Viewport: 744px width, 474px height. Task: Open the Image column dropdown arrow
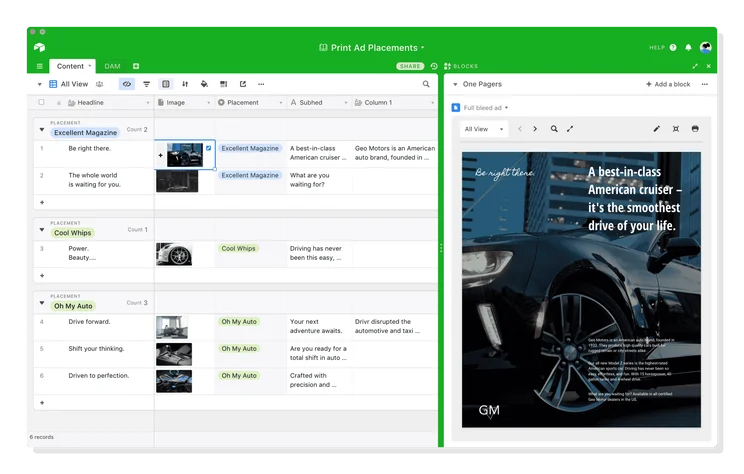[208, 102]
